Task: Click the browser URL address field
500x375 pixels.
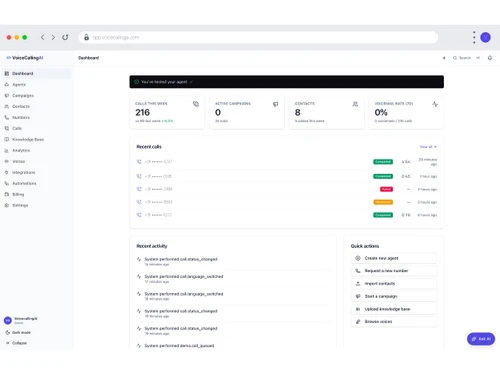Action: [258, 37]
